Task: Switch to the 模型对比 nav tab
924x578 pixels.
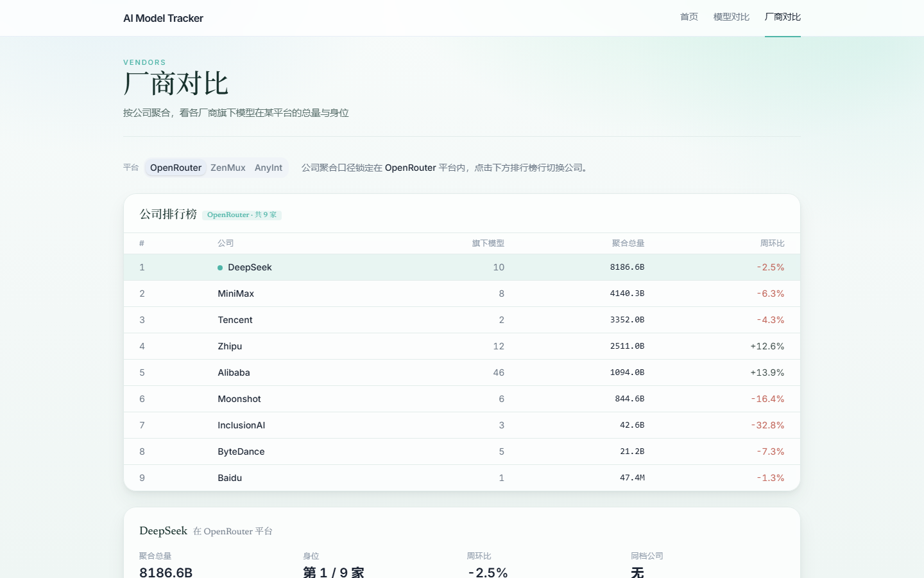Action: 732,17
